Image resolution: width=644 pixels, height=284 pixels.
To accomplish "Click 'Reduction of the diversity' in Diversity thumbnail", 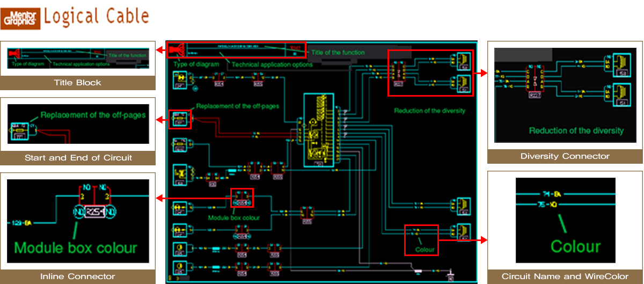I will 576,130.
